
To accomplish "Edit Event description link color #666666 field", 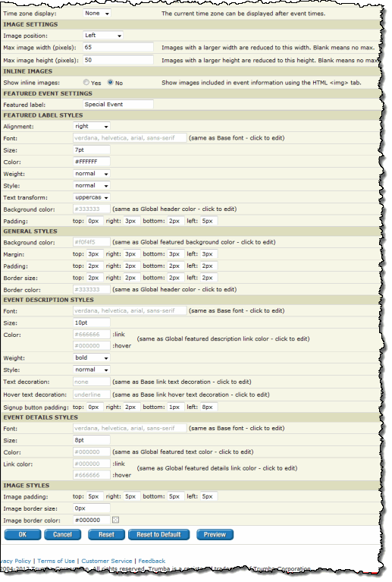I will [x=92, y=335].
